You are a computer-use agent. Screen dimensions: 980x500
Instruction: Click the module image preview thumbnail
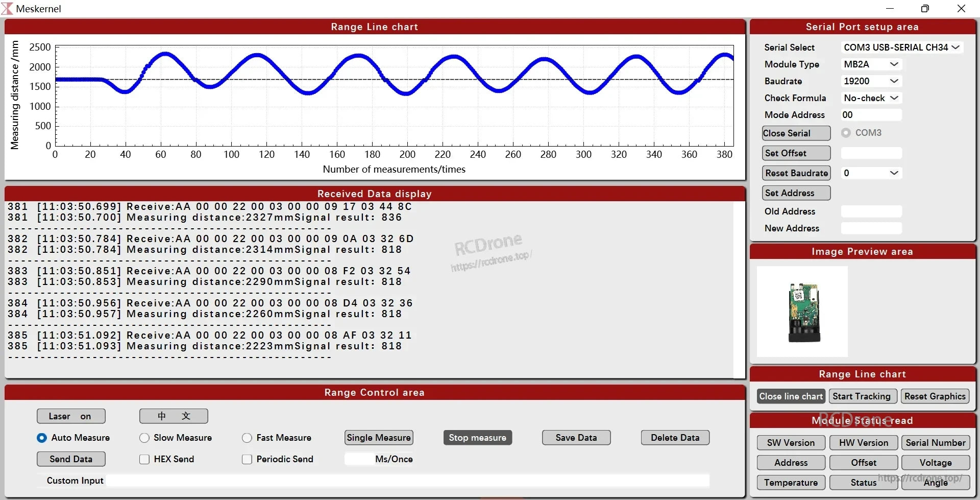click(802, 311)
